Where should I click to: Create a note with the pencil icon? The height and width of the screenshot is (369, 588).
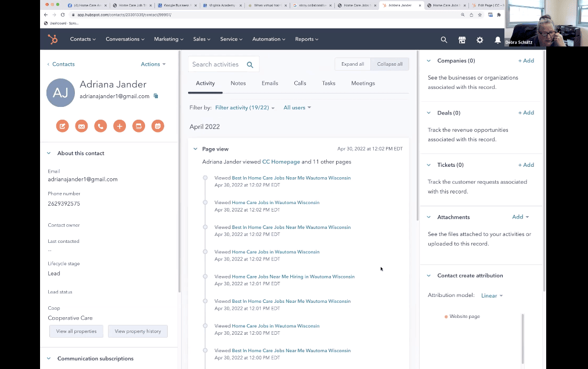point(63,126)
